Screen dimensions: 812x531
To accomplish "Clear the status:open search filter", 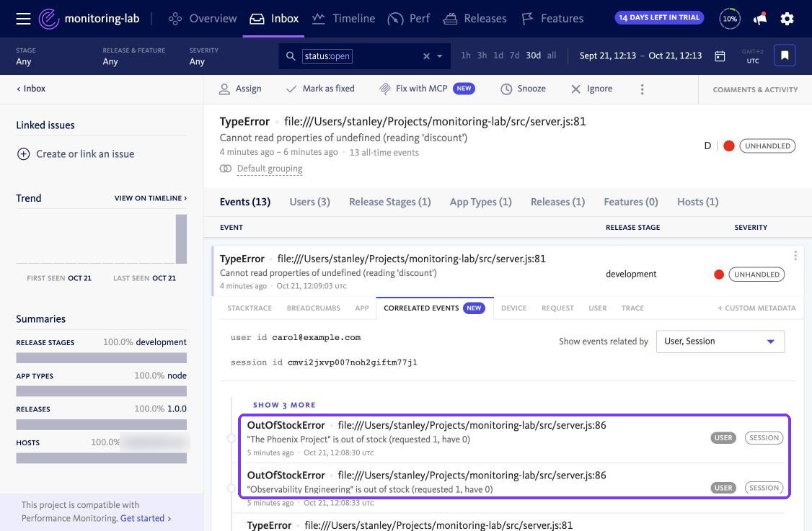I will point(426,56).
